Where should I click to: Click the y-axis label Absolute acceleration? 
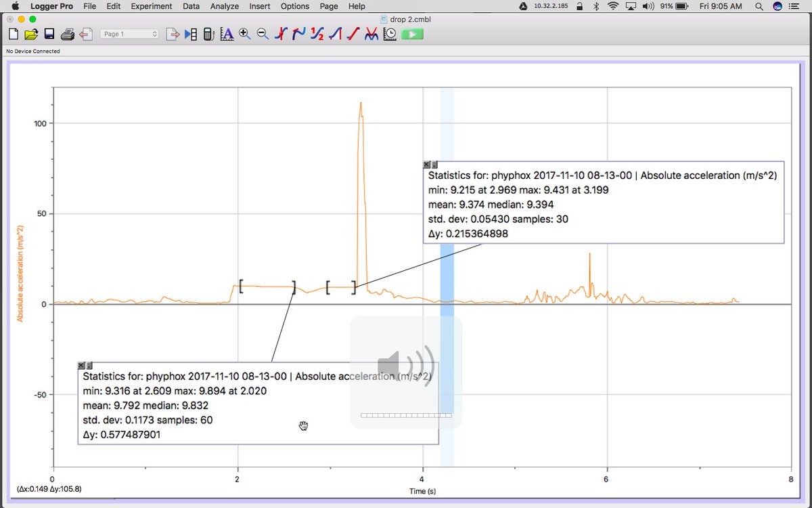[20, 274]
